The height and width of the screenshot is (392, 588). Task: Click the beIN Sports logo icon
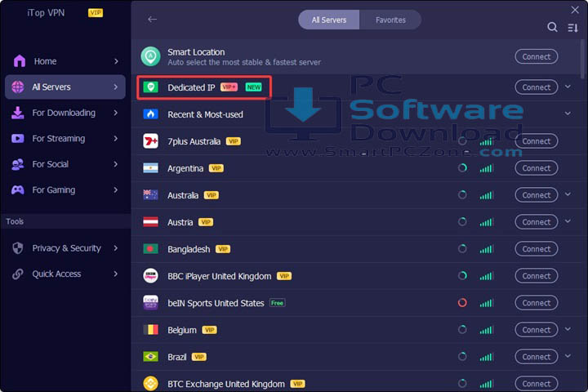(x=151, y=303)
